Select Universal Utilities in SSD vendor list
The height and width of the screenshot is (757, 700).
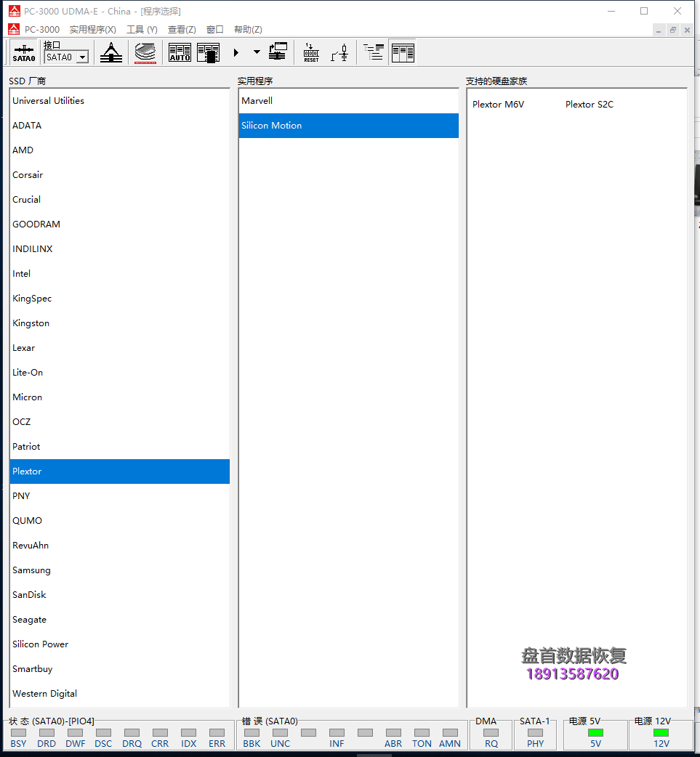coord(119,101)
